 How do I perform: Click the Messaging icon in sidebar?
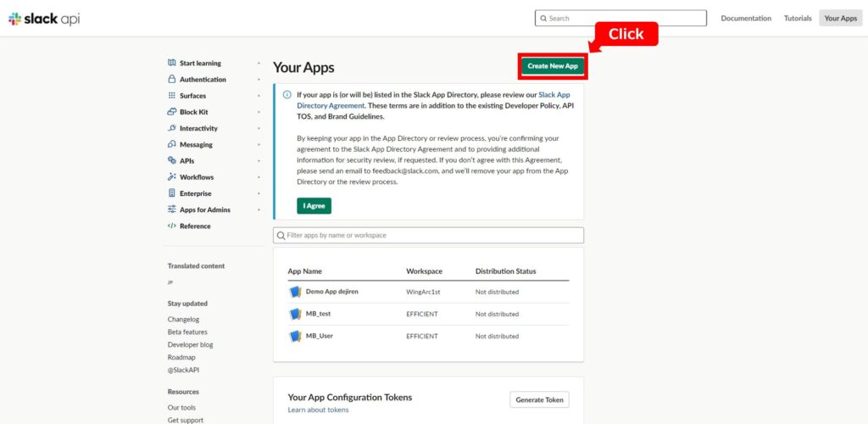click(171, 144)
